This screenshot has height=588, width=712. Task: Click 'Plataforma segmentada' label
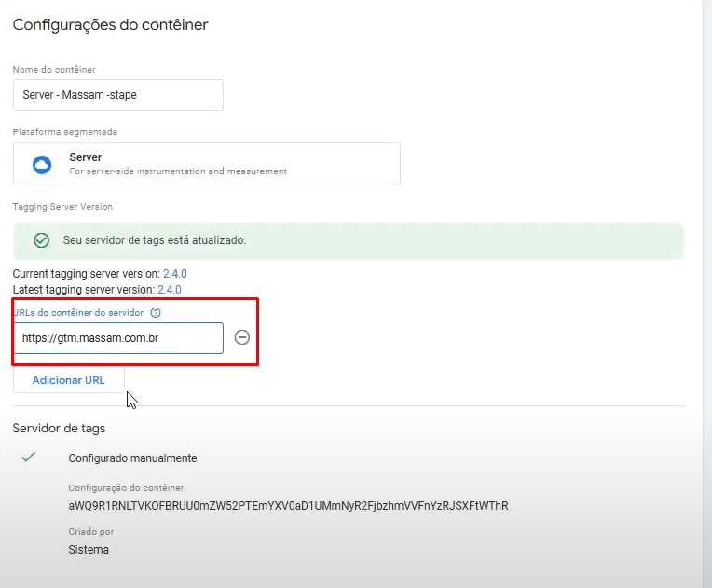click(65, 132)
